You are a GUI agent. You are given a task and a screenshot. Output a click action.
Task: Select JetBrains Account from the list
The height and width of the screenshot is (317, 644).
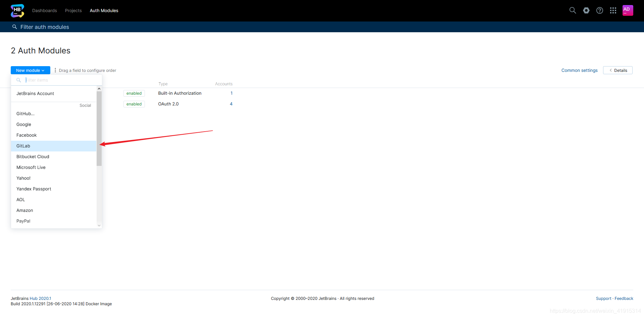point(54,93)
